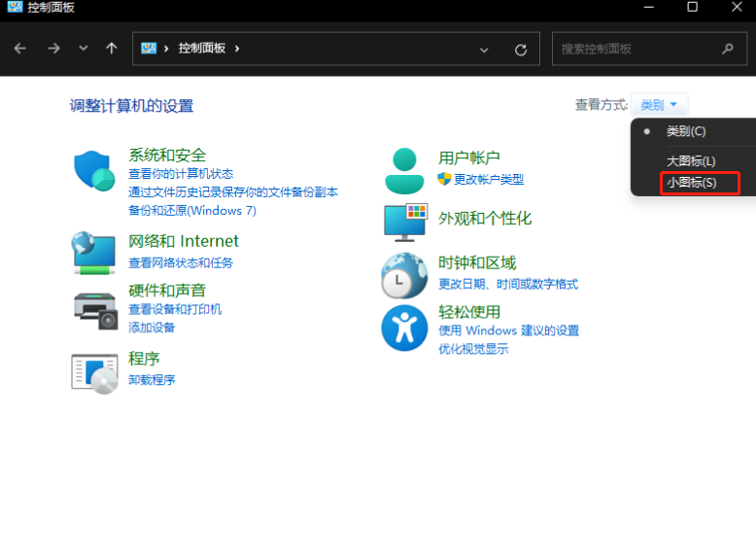Click the 程序 disc icon
Image resolution: width=756 pixels, height=555 pixels.
point(94,371)
